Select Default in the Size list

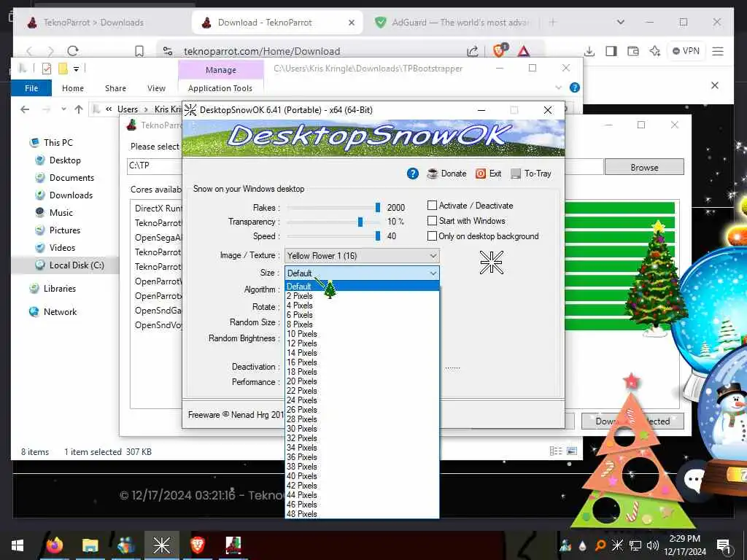[362, 286]
